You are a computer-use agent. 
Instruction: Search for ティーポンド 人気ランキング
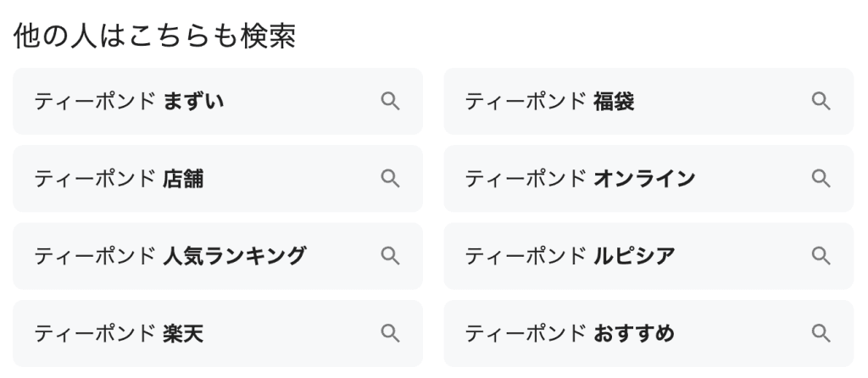[170, 256]
